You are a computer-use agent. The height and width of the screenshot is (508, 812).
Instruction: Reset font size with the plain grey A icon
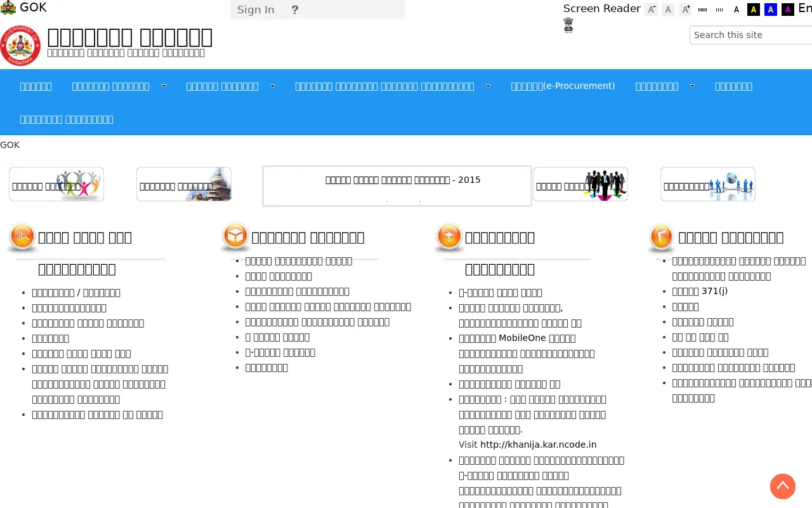[668, 10]
